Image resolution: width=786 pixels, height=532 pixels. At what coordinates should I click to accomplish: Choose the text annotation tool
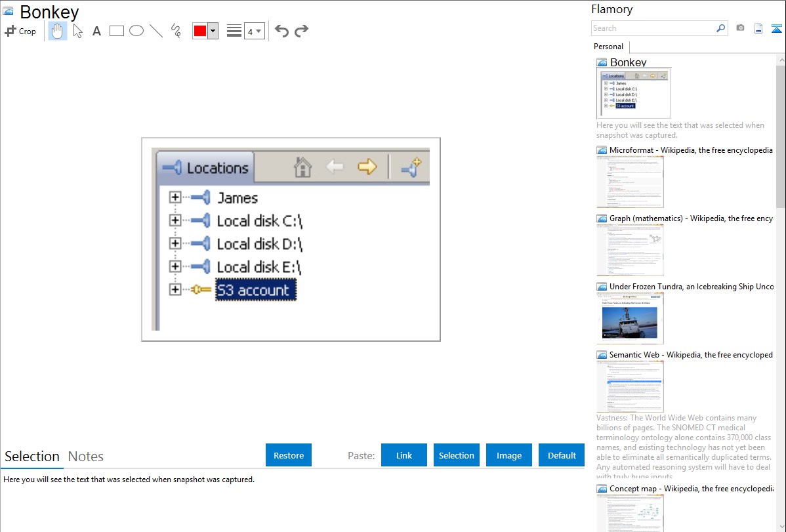point(96,31)
